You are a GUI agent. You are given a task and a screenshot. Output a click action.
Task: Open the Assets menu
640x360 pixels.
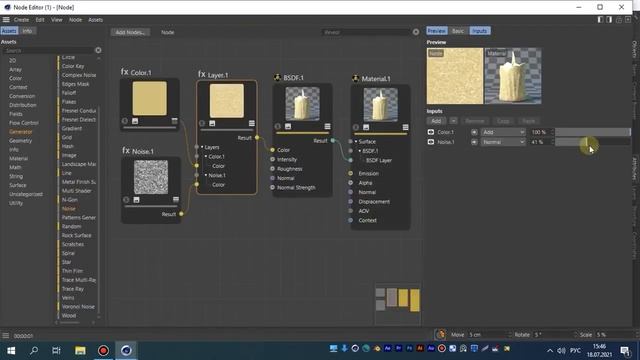[96, 20]
